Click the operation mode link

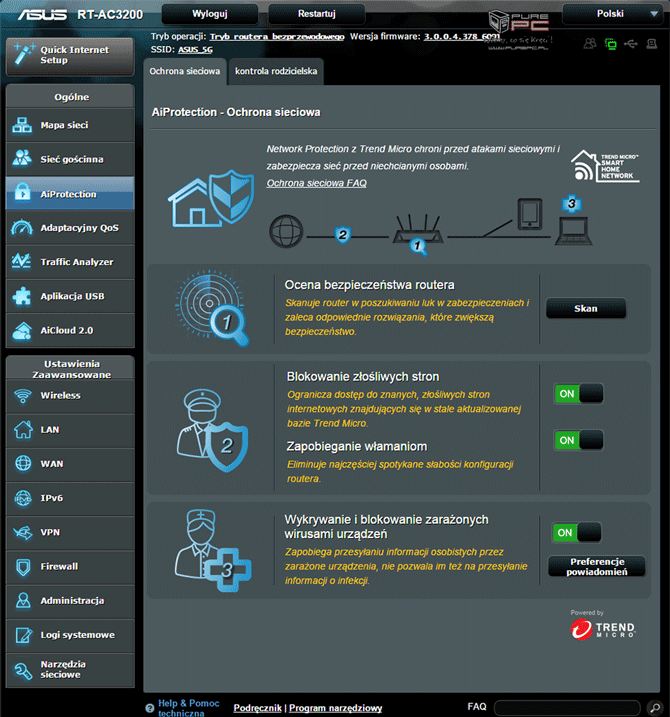pyautogui.click(x=277, y=37)
